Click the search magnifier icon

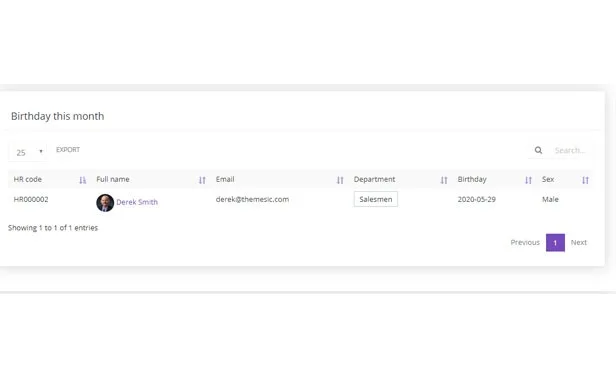pyautogui.click(x=538, y=150)
